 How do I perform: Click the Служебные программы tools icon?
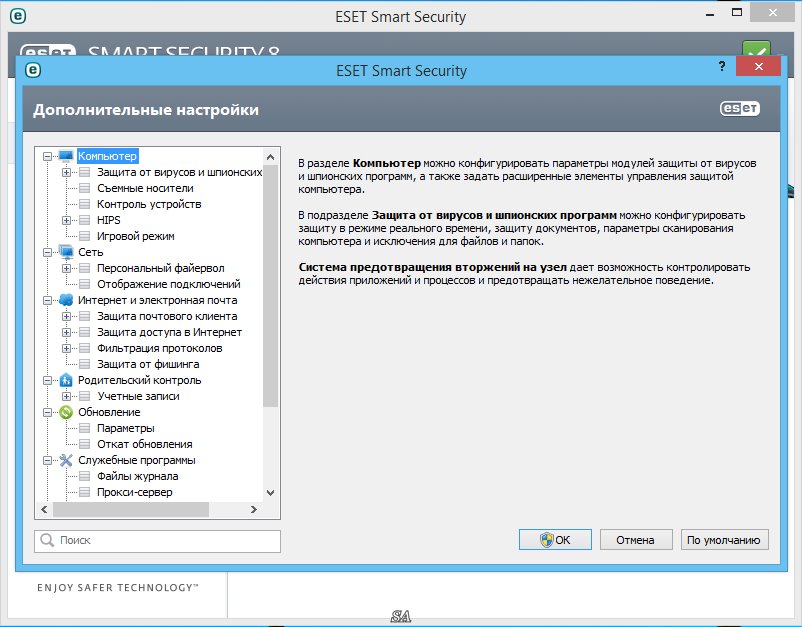[x=66, y=460]
